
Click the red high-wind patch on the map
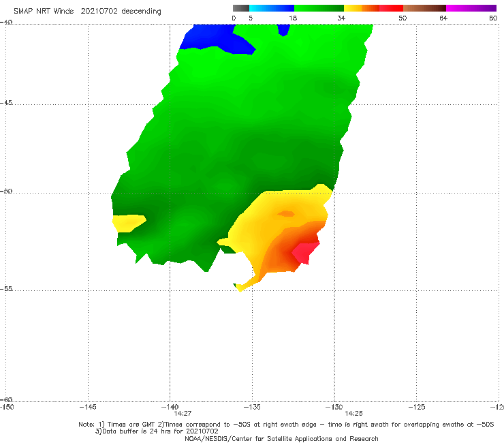pos(305,253)
